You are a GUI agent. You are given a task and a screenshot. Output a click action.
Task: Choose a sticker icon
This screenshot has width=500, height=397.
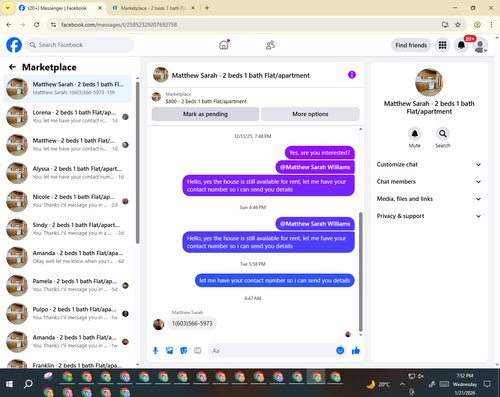click(x=184, y=351)
